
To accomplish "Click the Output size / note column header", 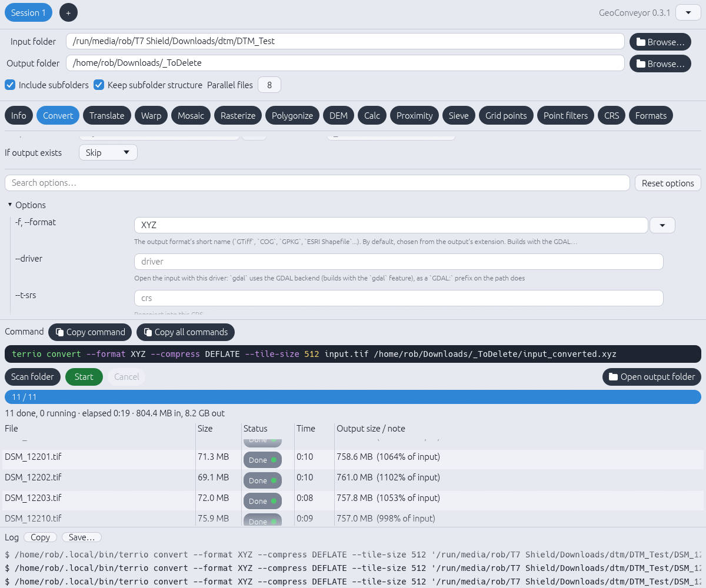I will click(x=371, y=429).
